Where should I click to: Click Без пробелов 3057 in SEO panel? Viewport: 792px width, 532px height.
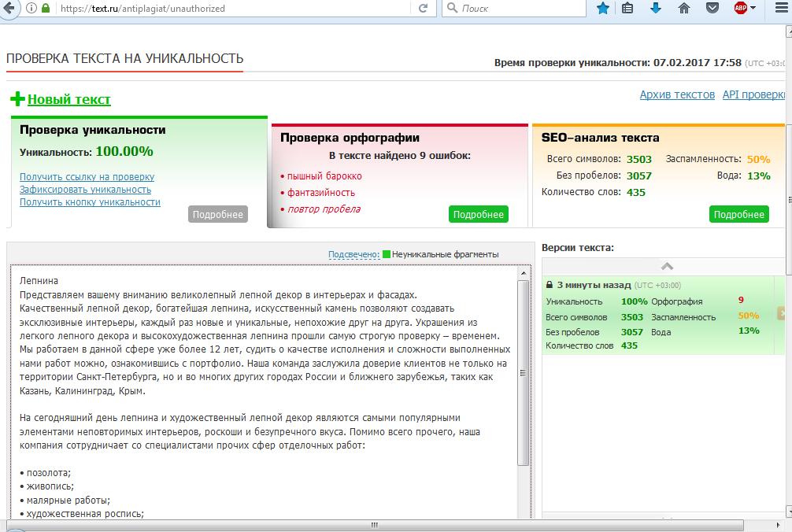[x=639, y=175]
